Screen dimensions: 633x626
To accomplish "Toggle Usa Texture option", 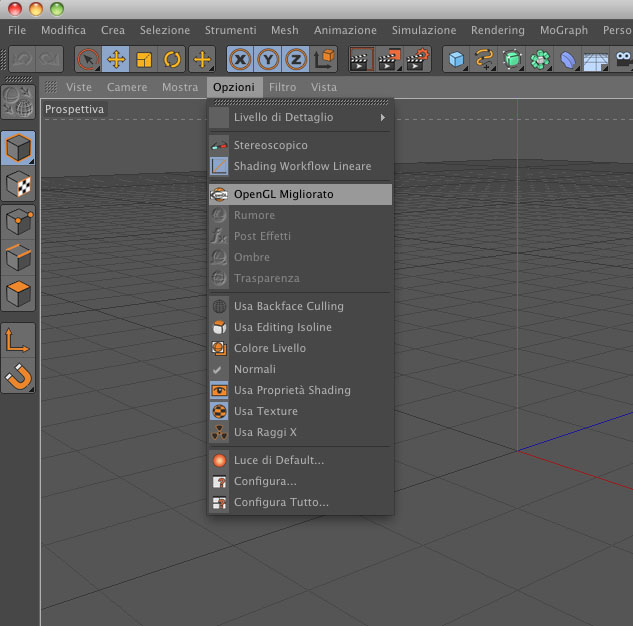I will [300, 411].
